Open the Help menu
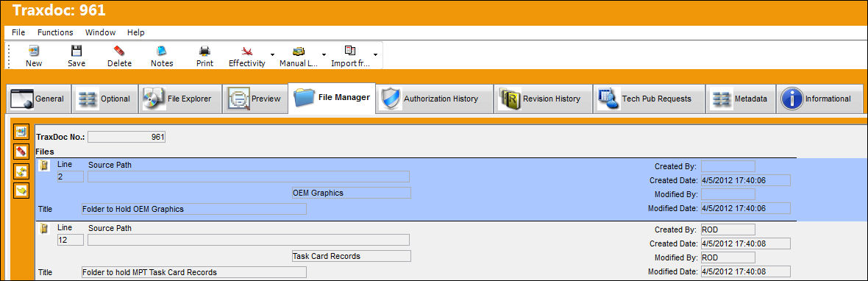Screen dimensions: 868x281 coord(135,32)
